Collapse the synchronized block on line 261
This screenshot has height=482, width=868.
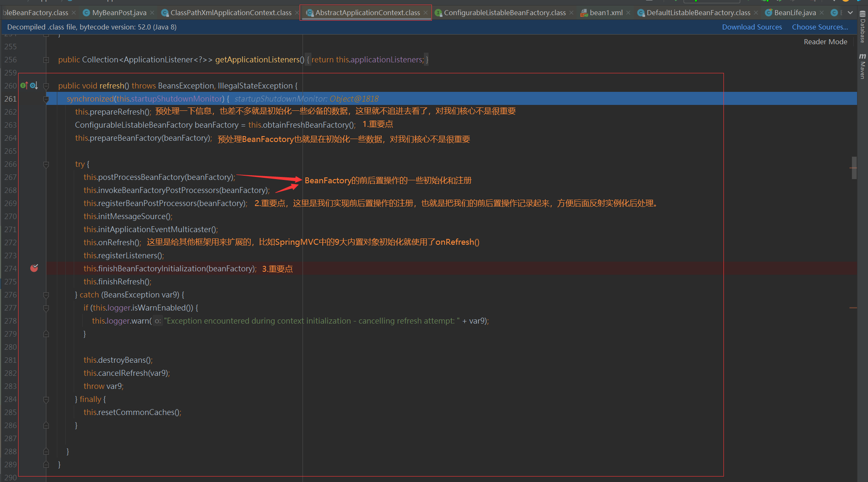pos(46,99)
